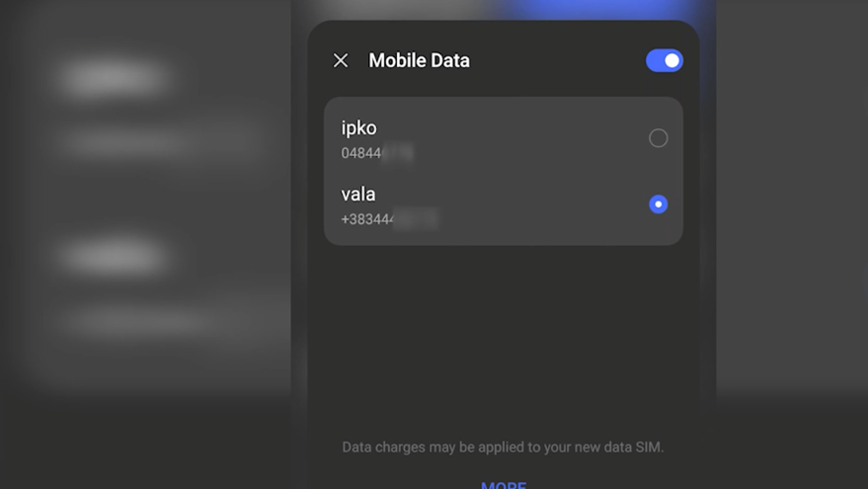Tap the ipko SIM name
This screenshot has height=489, width=868.
click(358, 127)
